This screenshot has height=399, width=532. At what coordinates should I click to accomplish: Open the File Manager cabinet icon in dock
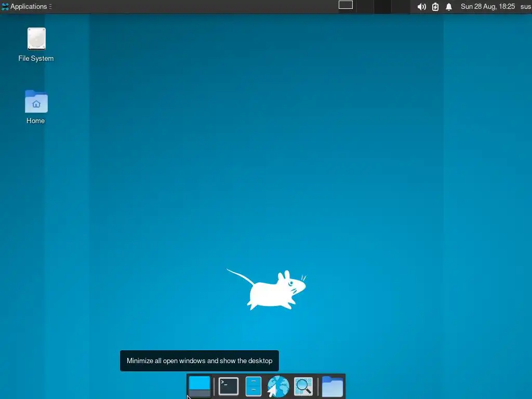(253, 387)
